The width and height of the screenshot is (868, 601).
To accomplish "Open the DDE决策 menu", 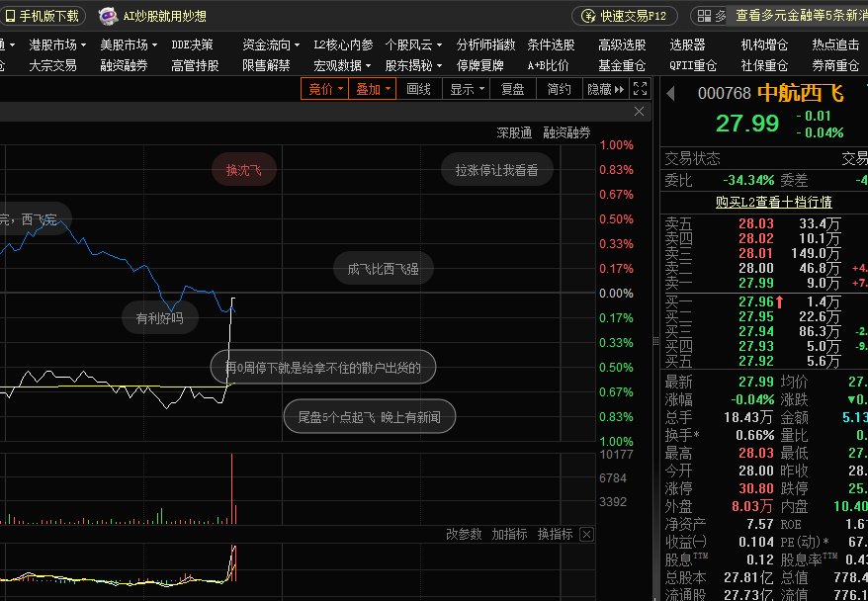I will click(x=192, y=44).
